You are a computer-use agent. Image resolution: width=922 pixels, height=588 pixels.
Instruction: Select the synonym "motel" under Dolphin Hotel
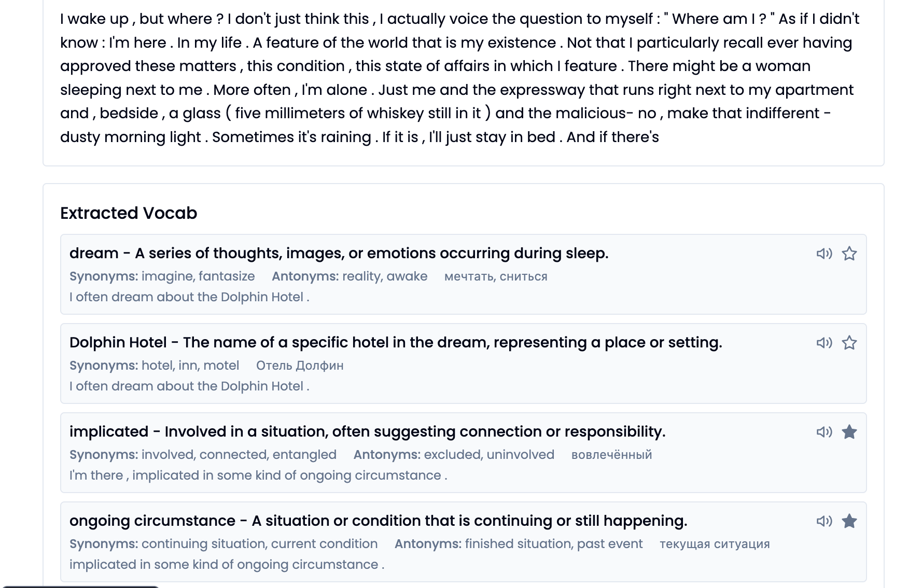[x=222, y=366]
